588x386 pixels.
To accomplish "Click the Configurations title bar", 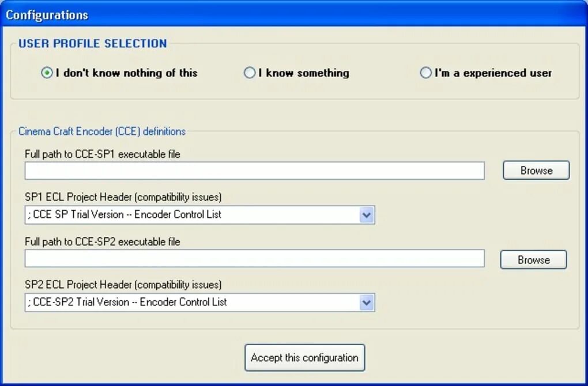I will (x=294, y=14).
